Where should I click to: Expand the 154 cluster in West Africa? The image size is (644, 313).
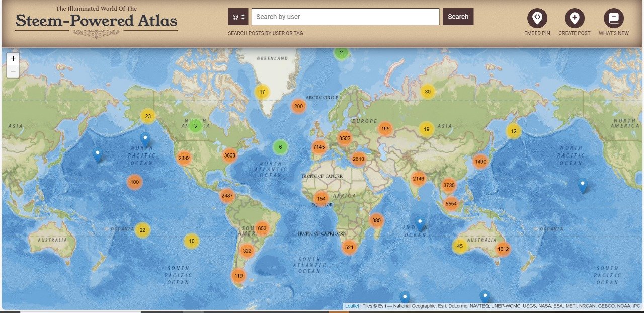pyautogui.click(x=321, y=199)
